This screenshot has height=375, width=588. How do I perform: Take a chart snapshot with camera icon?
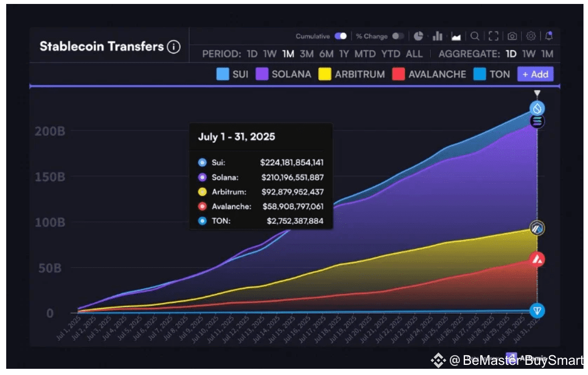pos(512,36)
